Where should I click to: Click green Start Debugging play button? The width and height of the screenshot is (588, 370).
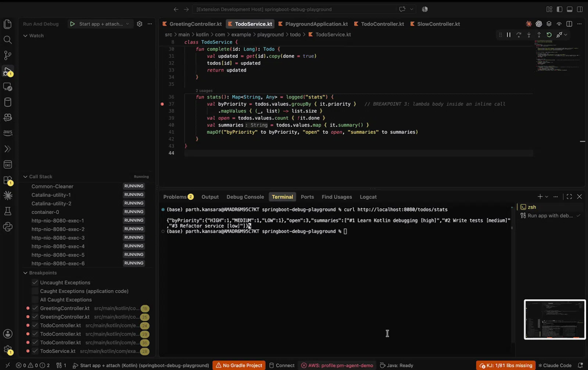(72, 24)
